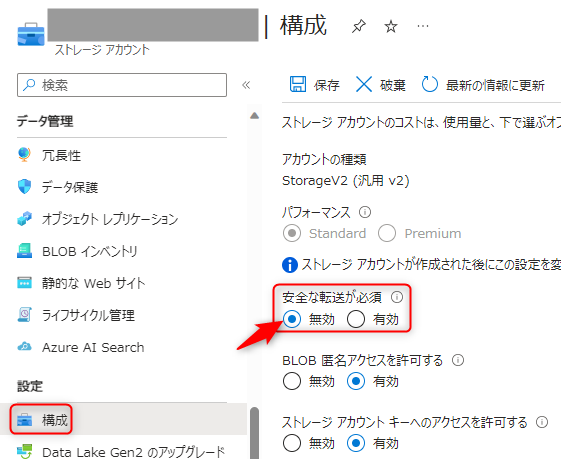Image resolution: width=561 pixels, height=459 pixels.
Task: Click the circular refresh arrow icon
Action: coord(430,84)
